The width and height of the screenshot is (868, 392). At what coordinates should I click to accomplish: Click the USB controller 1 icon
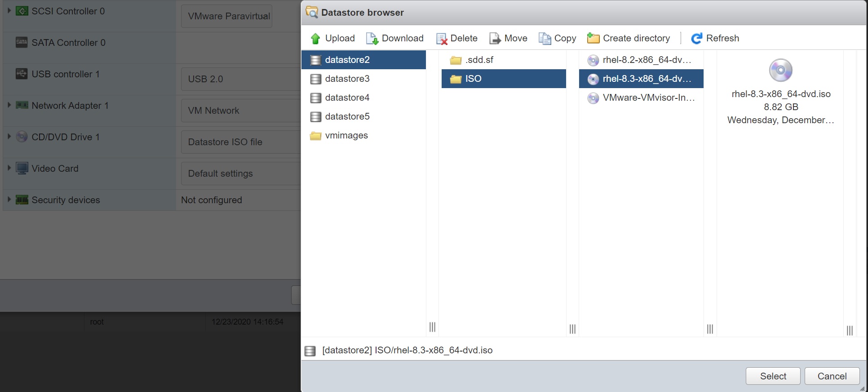[x=22, y=74]
